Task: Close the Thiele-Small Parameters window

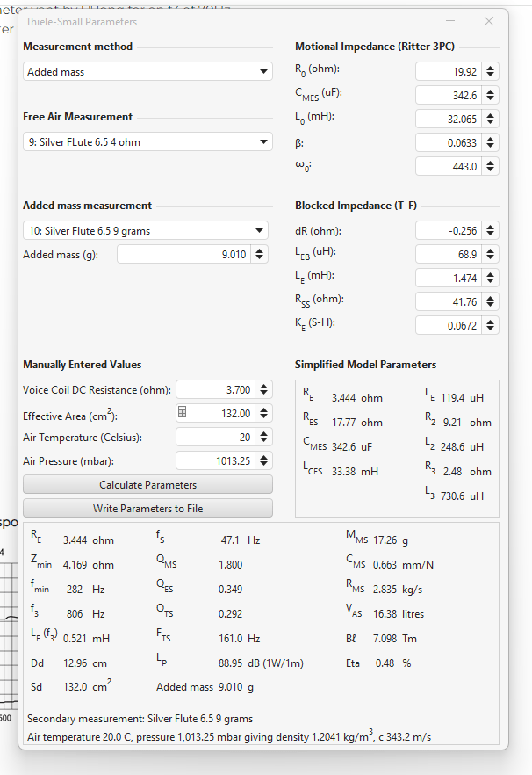Action: pyautogui.click(x=489, y=21)
